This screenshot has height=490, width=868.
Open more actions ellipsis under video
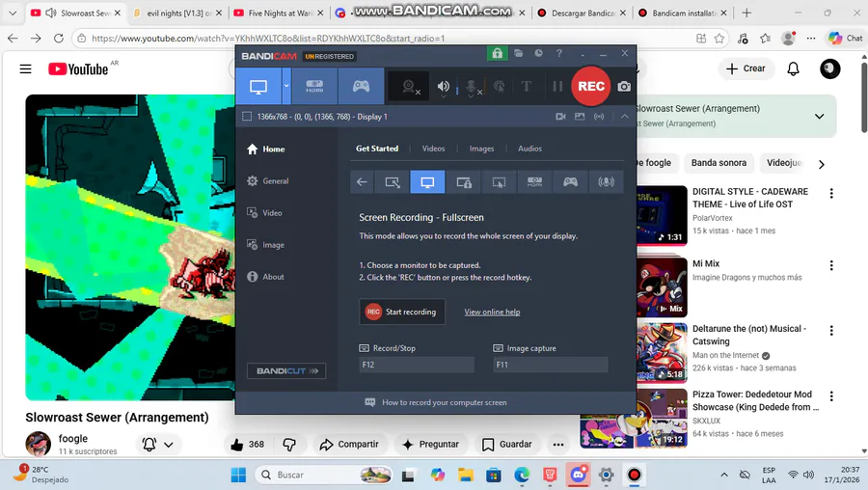point(558,444)
